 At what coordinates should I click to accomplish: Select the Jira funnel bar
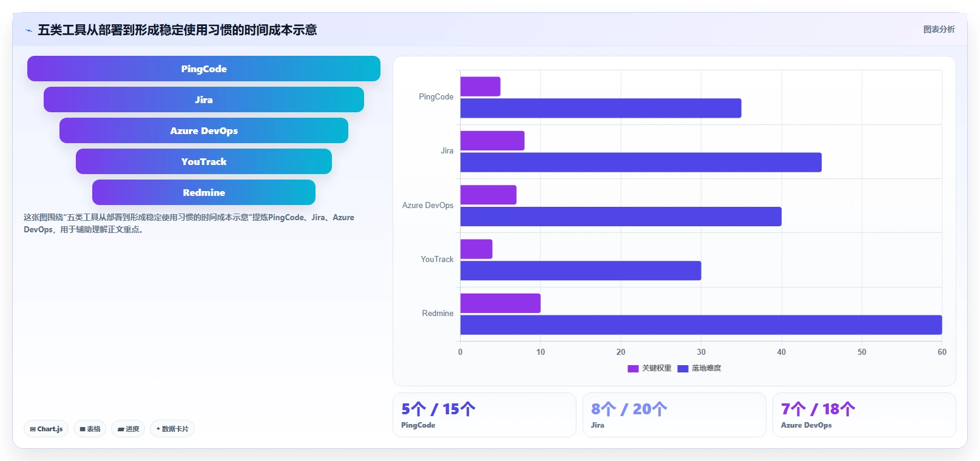[x=204, y=99]
